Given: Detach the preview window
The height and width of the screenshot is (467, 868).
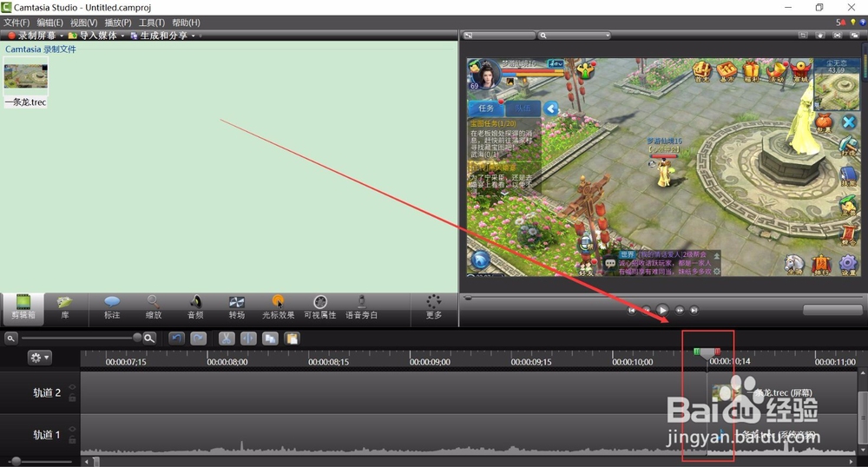Looking at the screenshot, I should [855, 36].
